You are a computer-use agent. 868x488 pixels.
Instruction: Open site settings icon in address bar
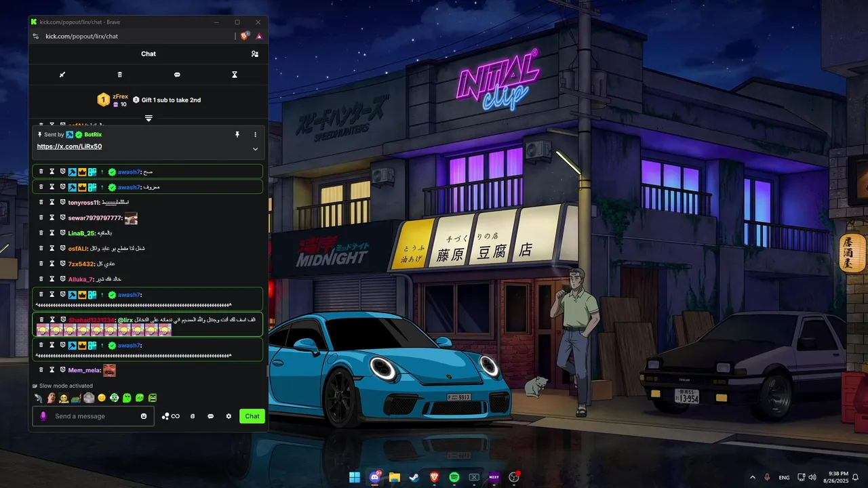(36, 36)
